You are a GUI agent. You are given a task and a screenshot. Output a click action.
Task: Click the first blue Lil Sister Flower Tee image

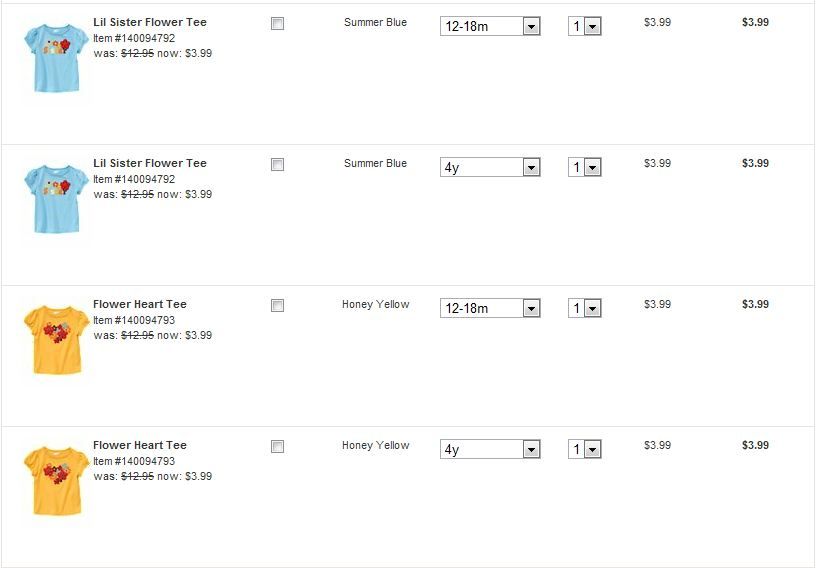(56, 58)
